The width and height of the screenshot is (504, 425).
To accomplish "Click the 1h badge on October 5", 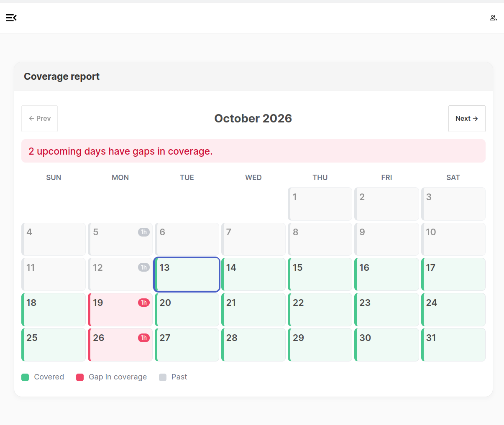I will 144,232.
